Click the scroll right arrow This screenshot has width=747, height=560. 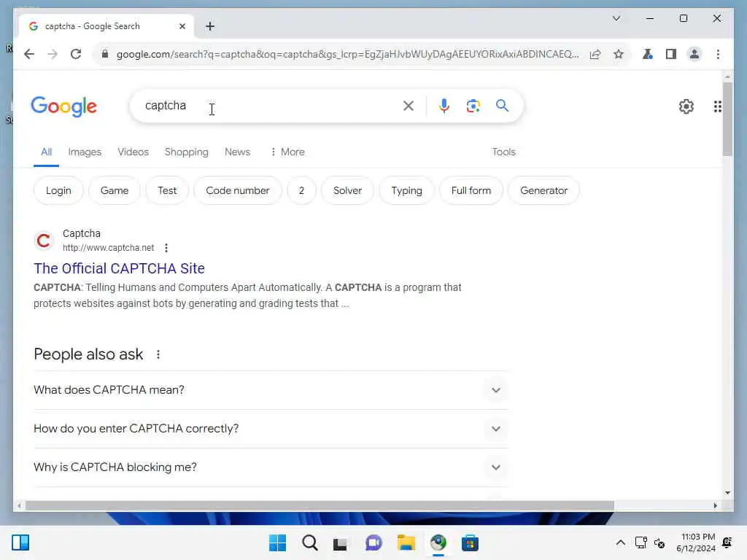pyautogui.click(x=715, y=505)
